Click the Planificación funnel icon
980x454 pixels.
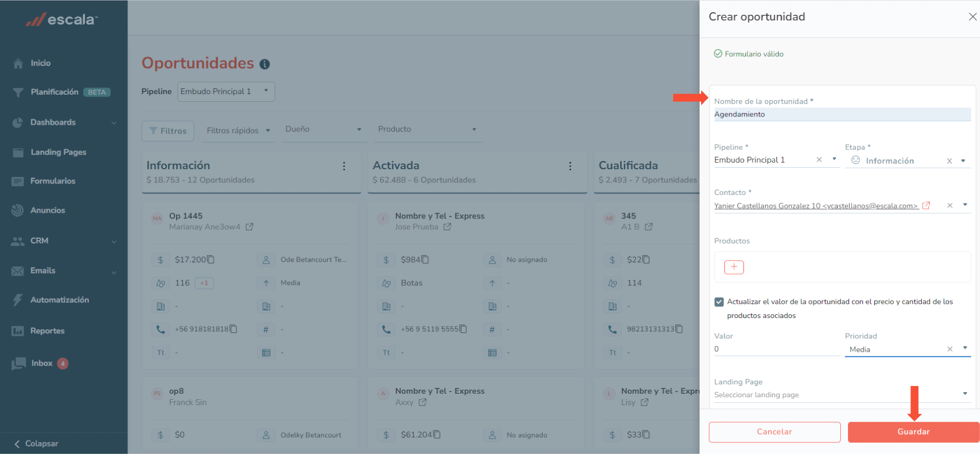point(18,92)
